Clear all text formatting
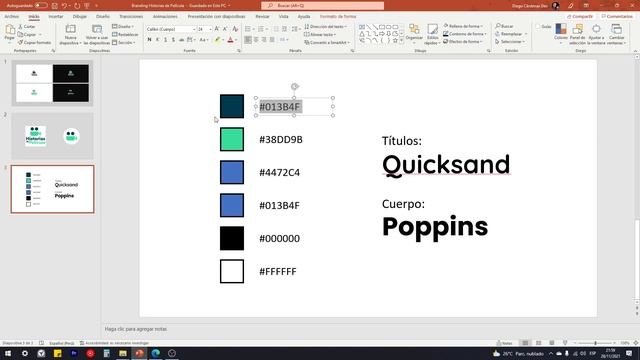Screen dimensions: 640x360 point(235,29)
